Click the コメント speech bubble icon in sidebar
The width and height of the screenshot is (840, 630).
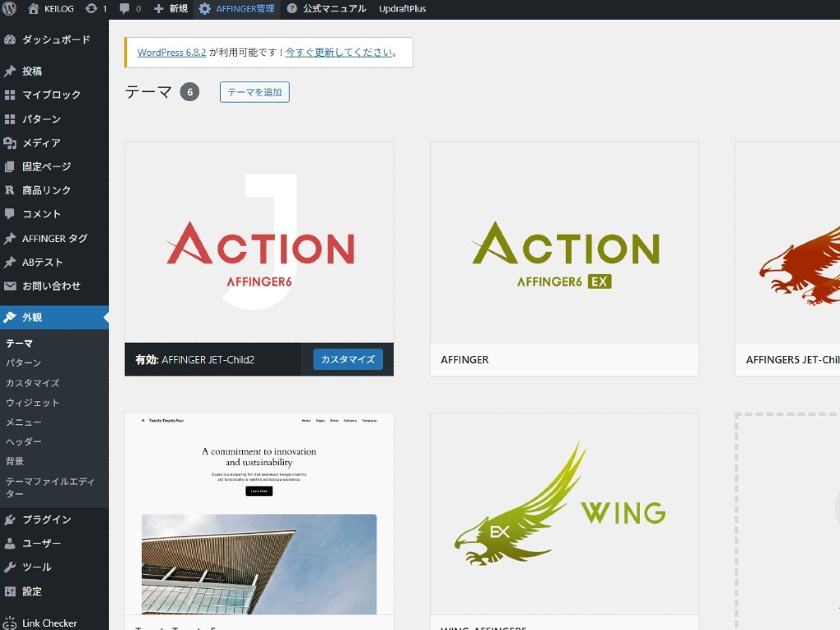pyautogui.click(x=10, y=214)
